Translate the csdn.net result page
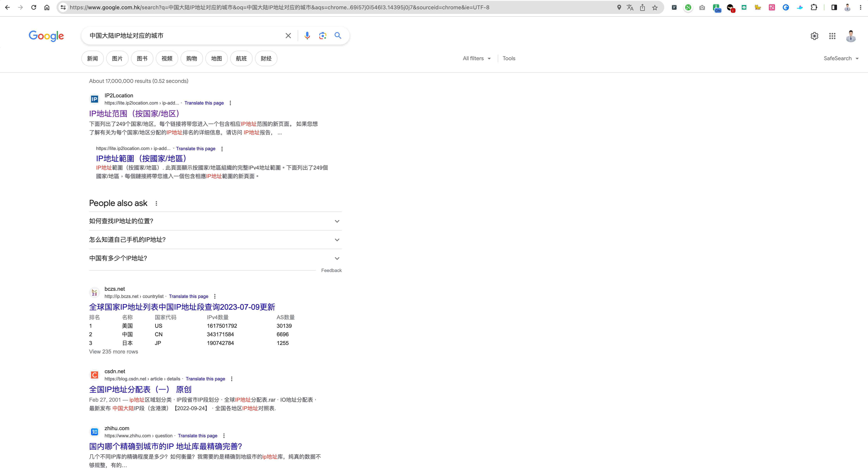This screenshot has height=470, width=868. (x=205, y=379)
